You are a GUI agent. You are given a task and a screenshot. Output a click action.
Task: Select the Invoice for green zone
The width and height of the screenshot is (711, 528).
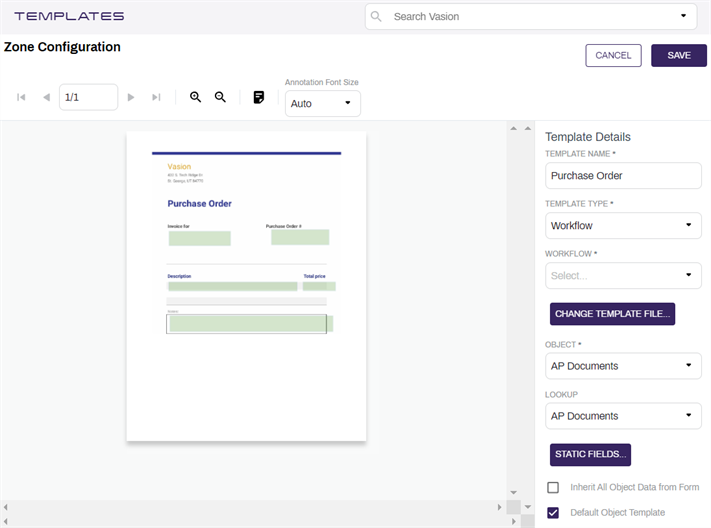click(x=200, y=238)
